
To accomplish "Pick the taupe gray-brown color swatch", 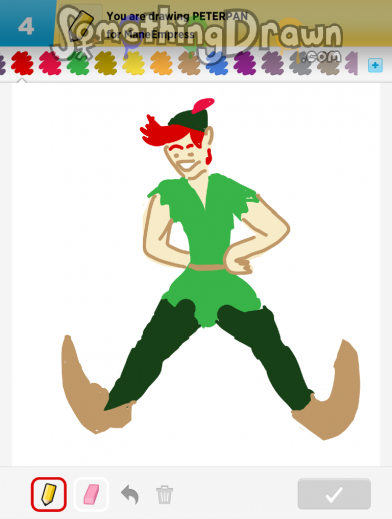I will 328,63.
